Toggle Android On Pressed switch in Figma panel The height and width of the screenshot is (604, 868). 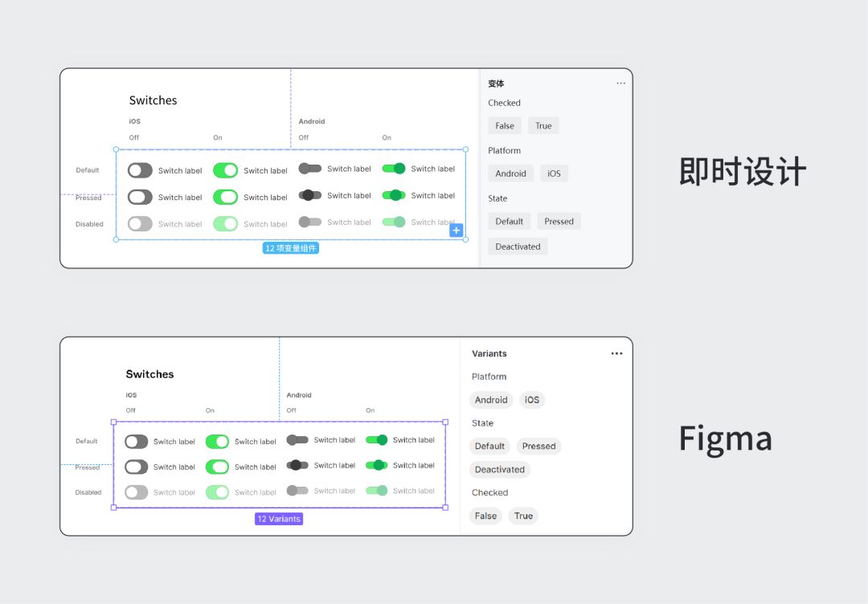point(376,465)
